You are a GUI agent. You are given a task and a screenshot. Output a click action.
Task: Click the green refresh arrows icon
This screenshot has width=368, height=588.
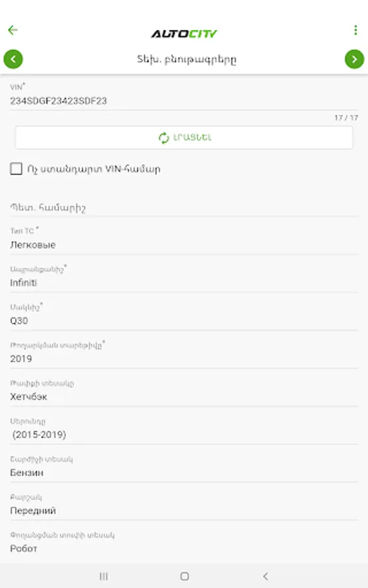(164, 138)
